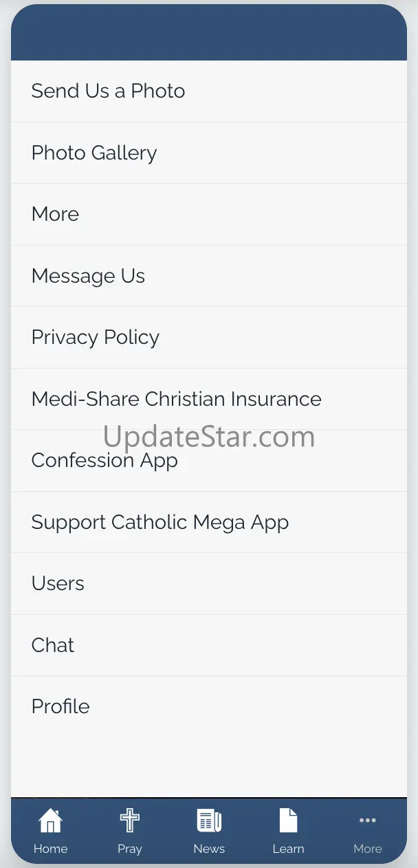Tap the Home house icon
Viewport: 418px width, 868px height.
[x=50, y=821]
